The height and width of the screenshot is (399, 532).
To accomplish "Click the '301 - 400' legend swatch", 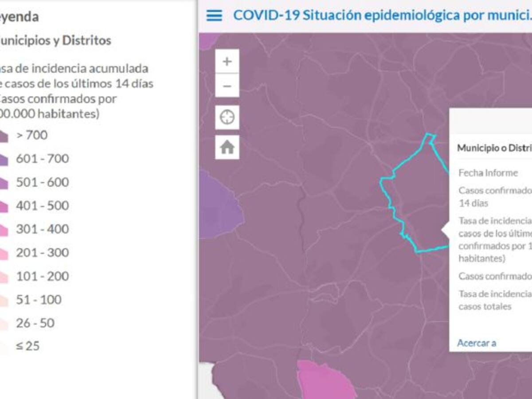I will click(x=3, y=230).
